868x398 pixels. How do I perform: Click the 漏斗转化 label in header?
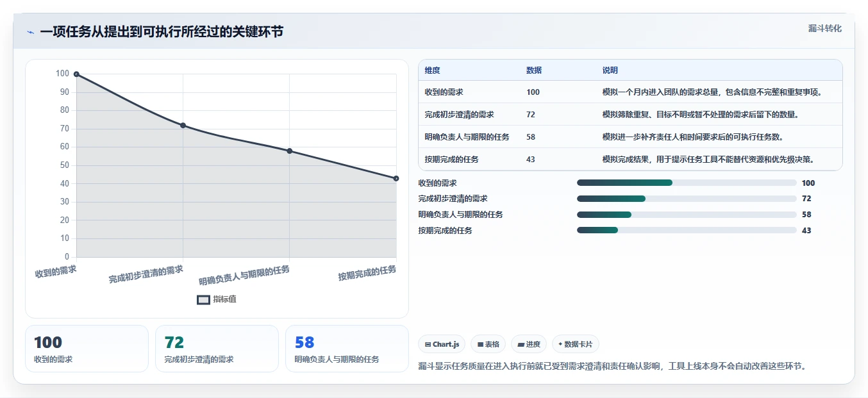(824, 28)
